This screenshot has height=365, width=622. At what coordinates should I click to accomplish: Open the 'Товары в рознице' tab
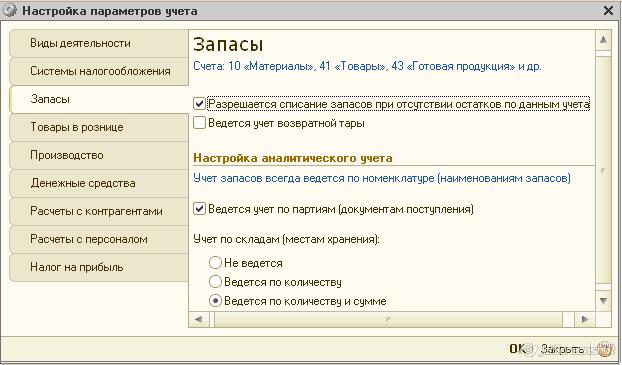99,127
